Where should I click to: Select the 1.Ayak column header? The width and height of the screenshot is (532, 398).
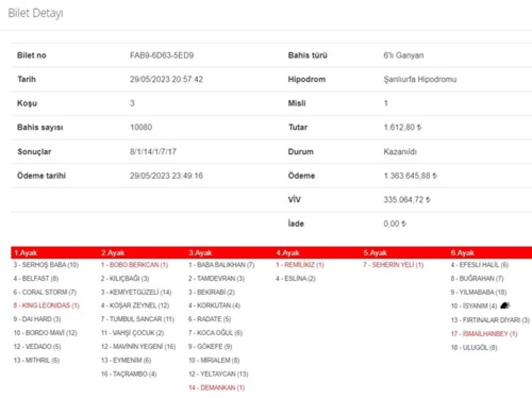(x=25, y=253)
